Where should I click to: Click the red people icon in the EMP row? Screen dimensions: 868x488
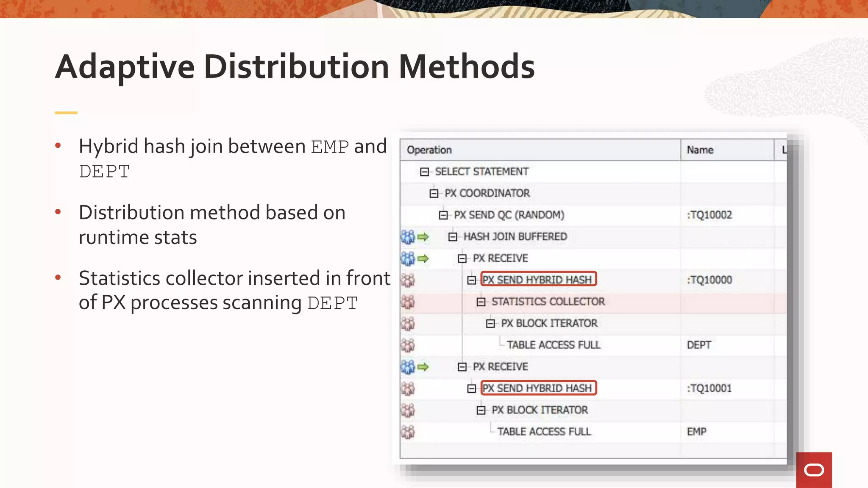click(408, 432)
